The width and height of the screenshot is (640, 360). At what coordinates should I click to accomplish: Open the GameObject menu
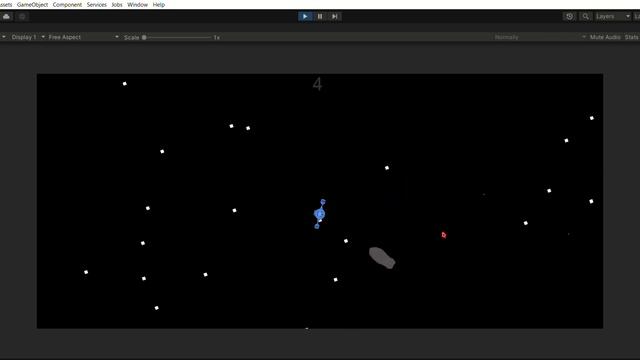(32, 4)
